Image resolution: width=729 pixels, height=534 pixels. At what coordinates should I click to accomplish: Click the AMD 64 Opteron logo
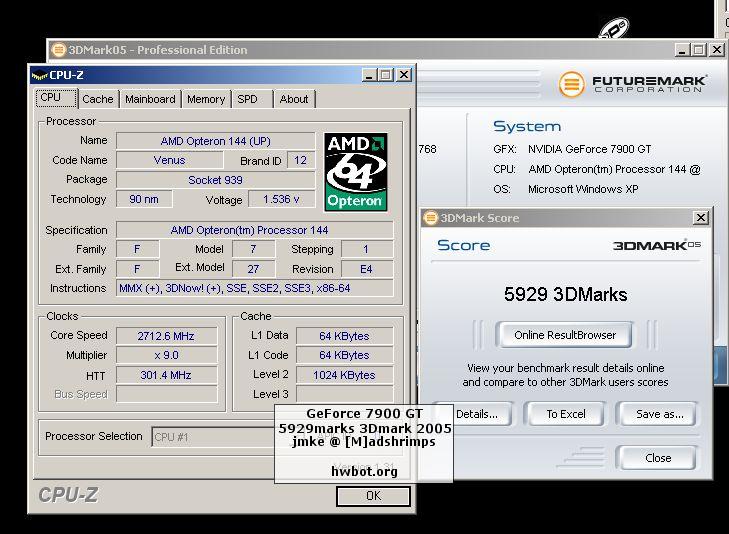pyautogui.click(x=356, y=172)
